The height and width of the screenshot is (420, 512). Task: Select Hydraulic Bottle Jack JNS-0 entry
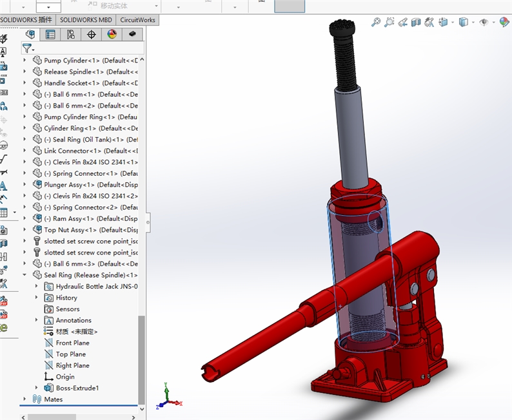pyautogui.click(x=97, y=286)
